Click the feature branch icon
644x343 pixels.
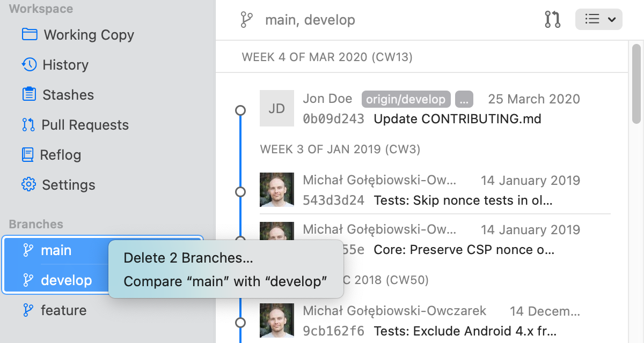[x=28, y=310]
